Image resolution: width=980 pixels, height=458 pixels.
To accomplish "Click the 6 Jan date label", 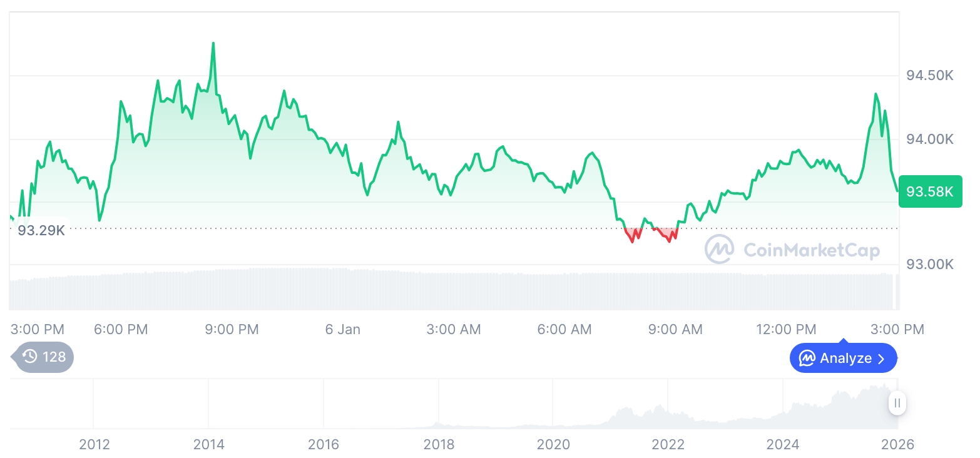I will coord(343,330).
